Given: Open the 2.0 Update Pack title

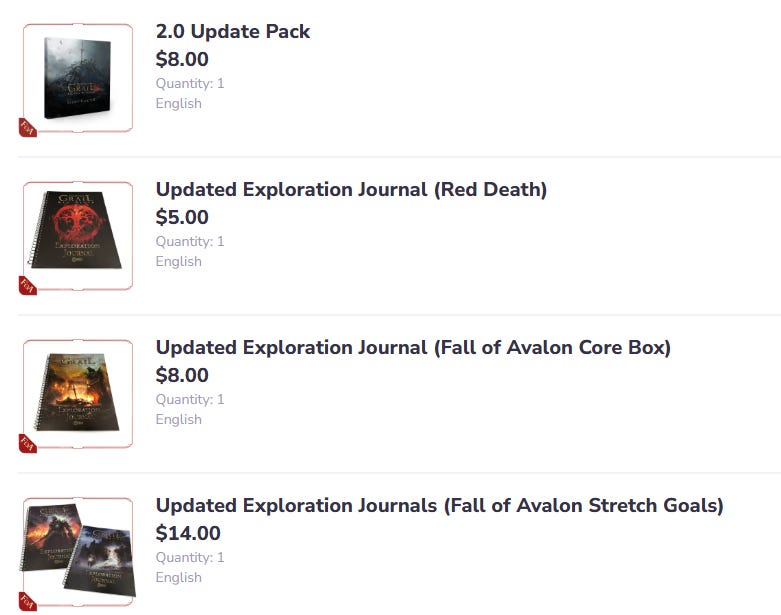Looking at the screenshot, I should (233, 31).
